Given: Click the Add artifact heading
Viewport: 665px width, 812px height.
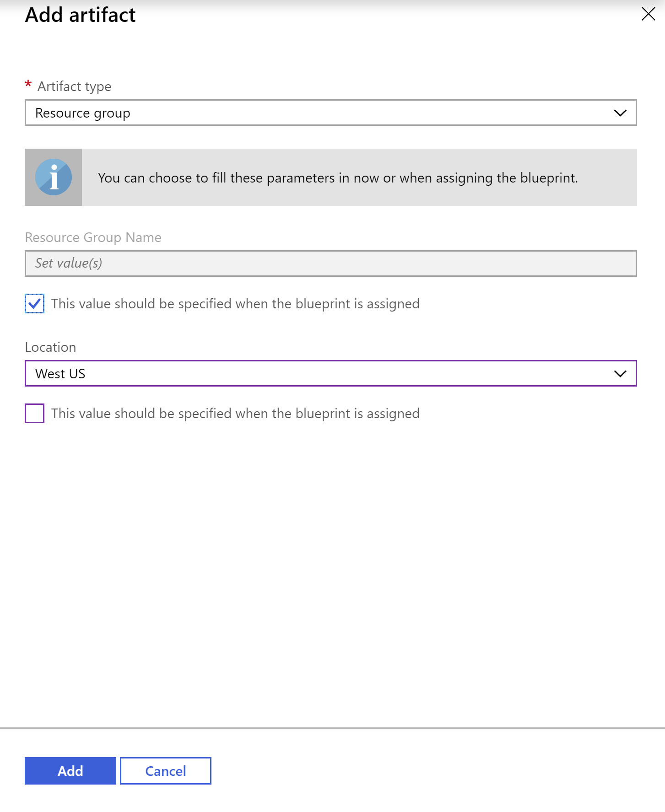Looking at the screenshot, I should pos(81,15).
